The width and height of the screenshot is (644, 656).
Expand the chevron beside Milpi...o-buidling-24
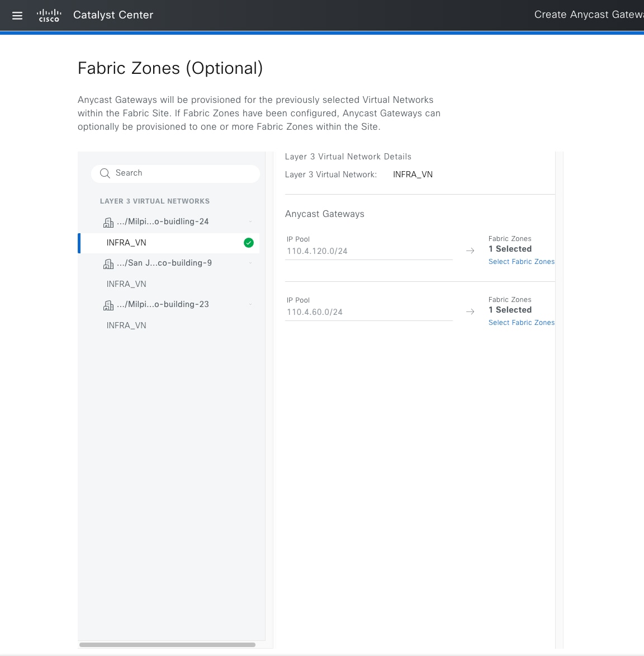point(250,221)
